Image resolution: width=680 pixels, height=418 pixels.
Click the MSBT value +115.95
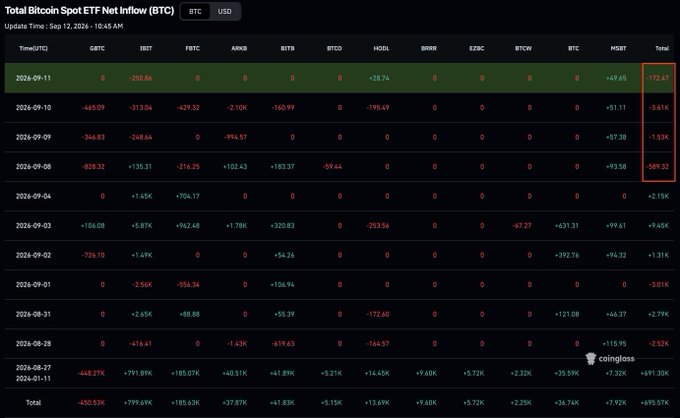coord(615,343)
